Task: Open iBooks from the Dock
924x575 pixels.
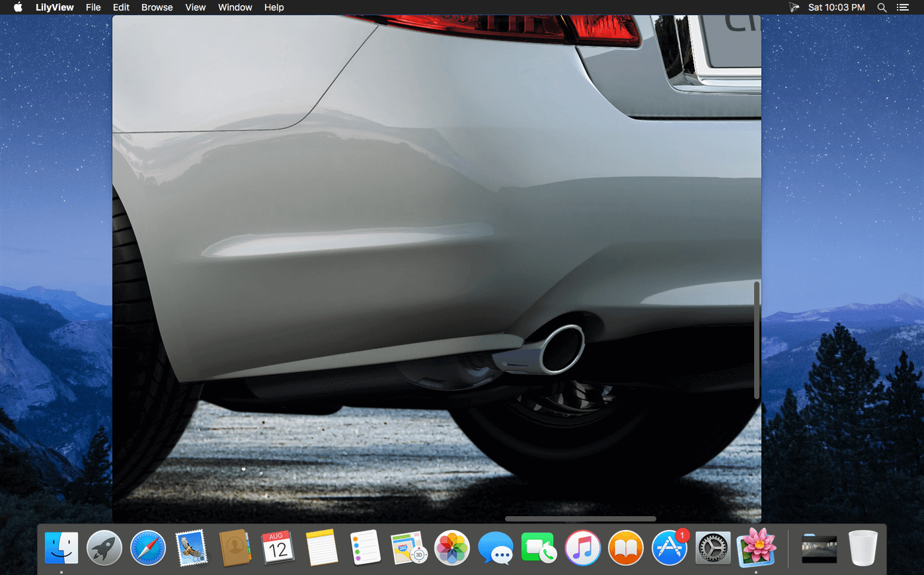Action: (625, 548)
